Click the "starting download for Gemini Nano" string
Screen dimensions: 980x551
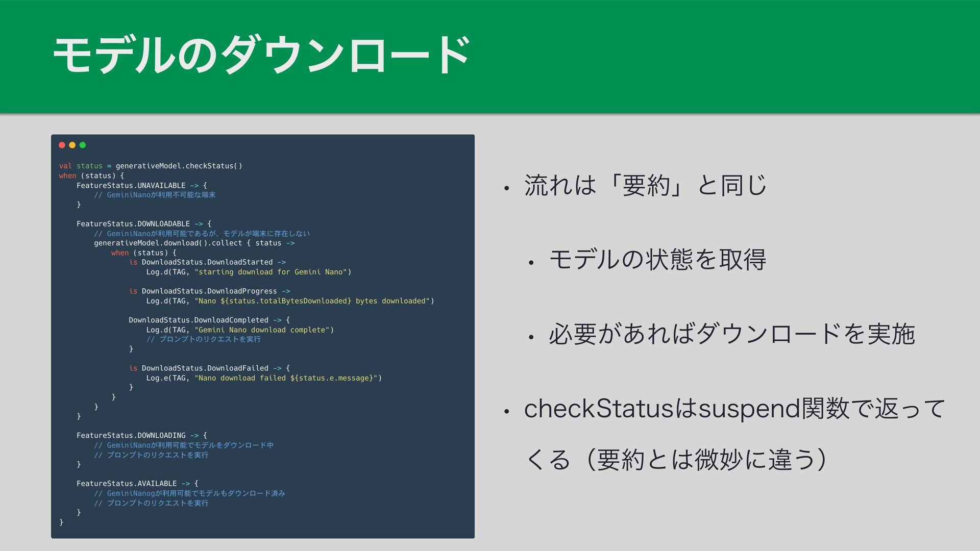tap(271, 272)
